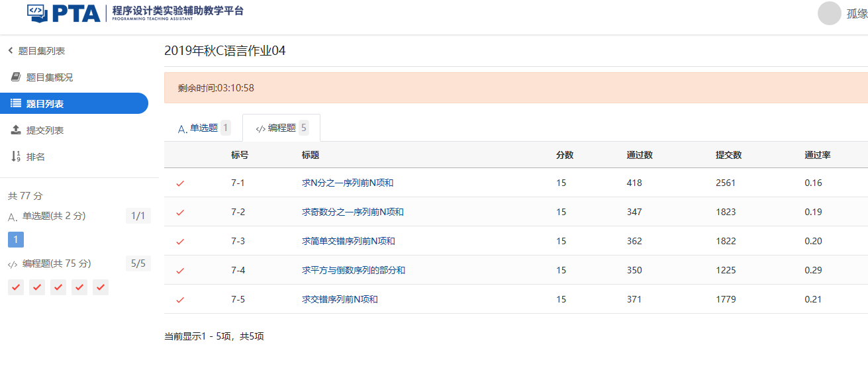868x372 pixels.
Task: Click the PTA logo icon
Action: (x=38, y=13)
